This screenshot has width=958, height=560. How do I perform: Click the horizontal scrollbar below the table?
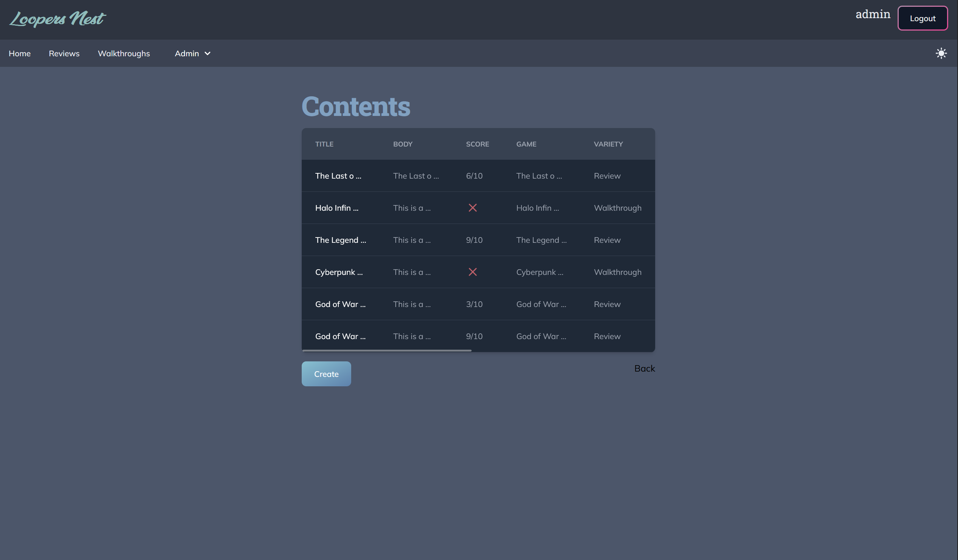pyautogui.click(x=387, y=350)
